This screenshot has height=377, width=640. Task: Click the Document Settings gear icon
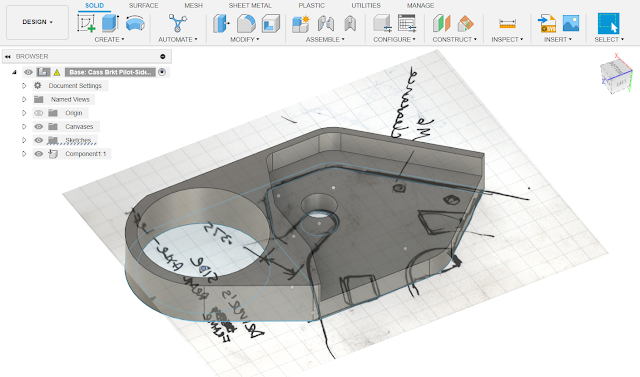tap(38, 85)
